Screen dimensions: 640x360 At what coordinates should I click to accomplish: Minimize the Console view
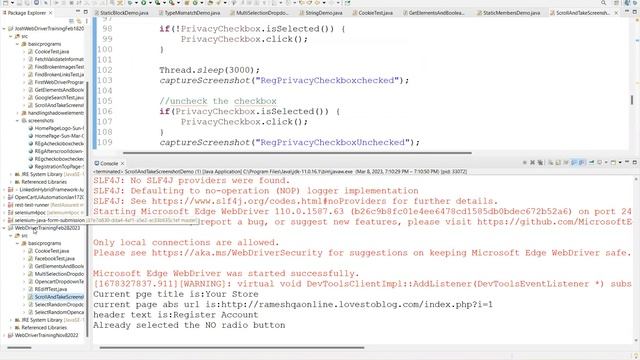627,162
